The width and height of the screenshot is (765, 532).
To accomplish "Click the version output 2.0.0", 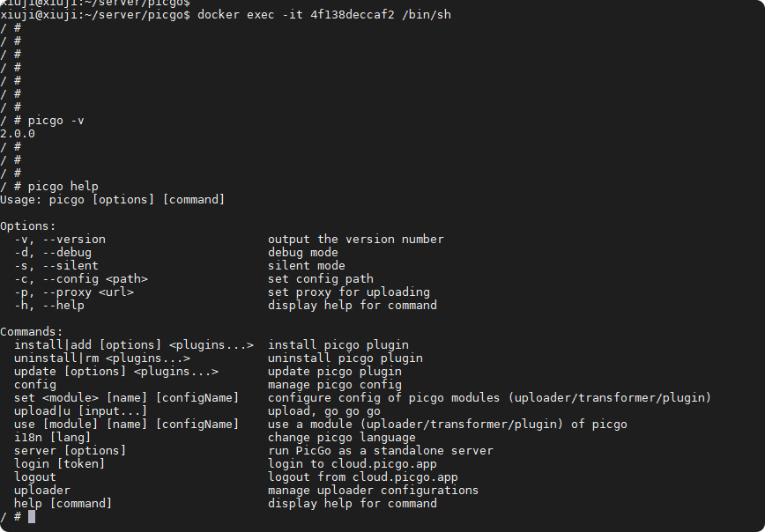I will pyautogui.click(x=18, y=134).
